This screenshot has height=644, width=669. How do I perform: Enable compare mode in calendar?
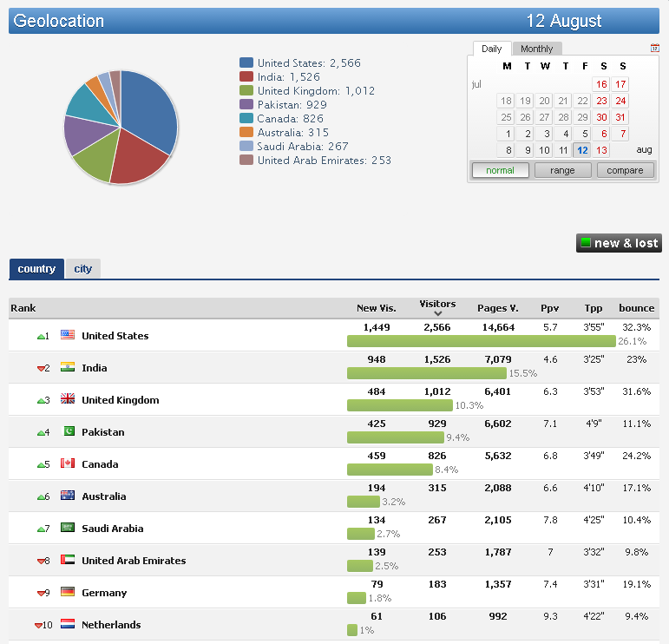625,170
